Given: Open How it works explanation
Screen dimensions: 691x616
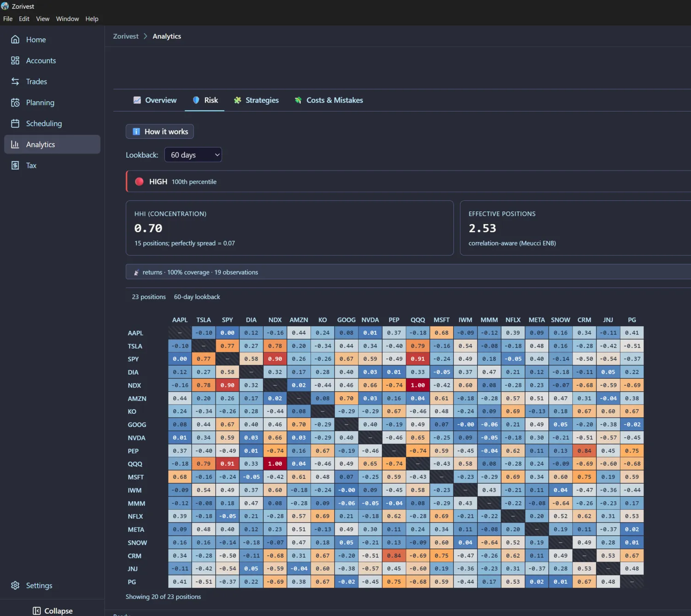Looking at the screenshot, I should (x=160, y=132).
